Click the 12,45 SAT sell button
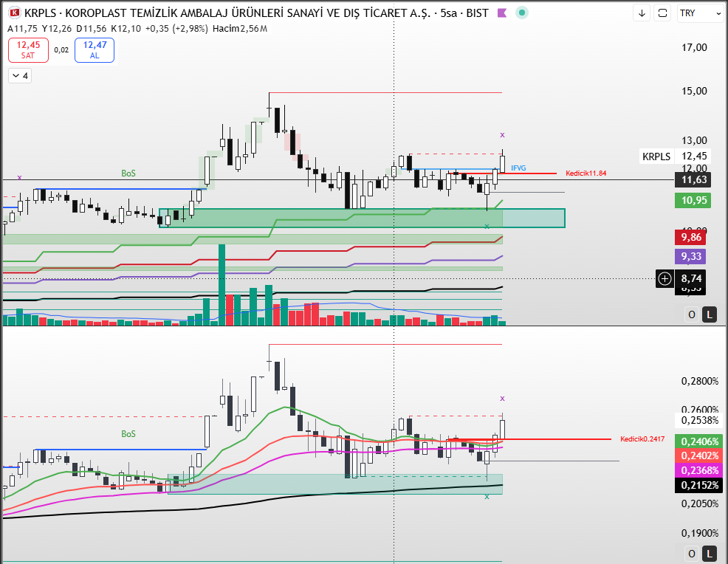728x564 pixels. coord(28,50)
